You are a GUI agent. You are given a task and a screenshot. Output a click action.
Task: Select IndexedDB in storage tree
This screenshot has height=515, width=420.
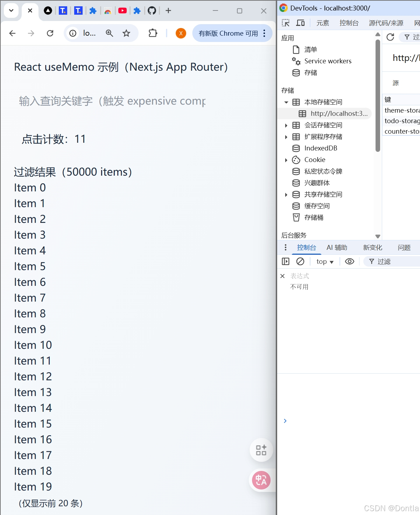321,148
